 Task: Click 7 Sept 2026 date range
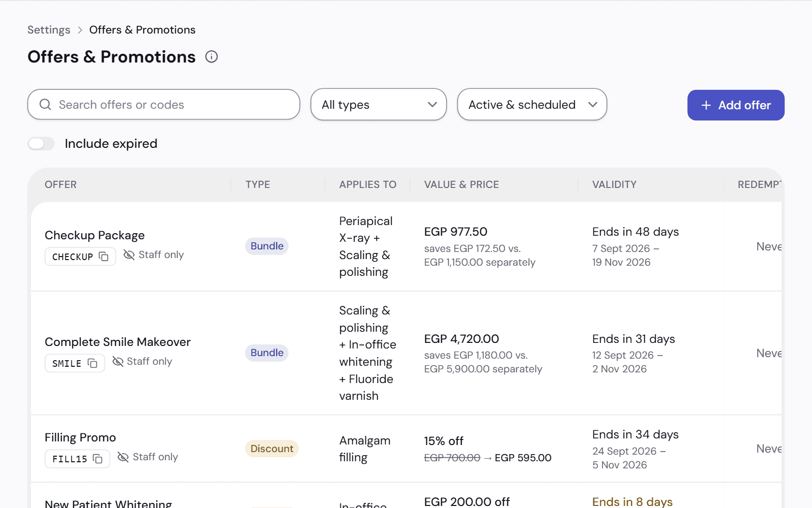(625, 256)
